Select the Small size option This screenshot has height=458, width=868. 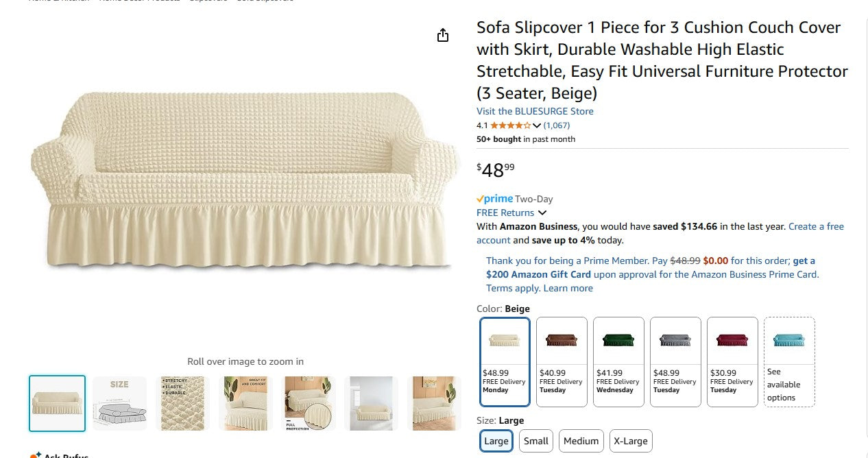tap(535, 441)
